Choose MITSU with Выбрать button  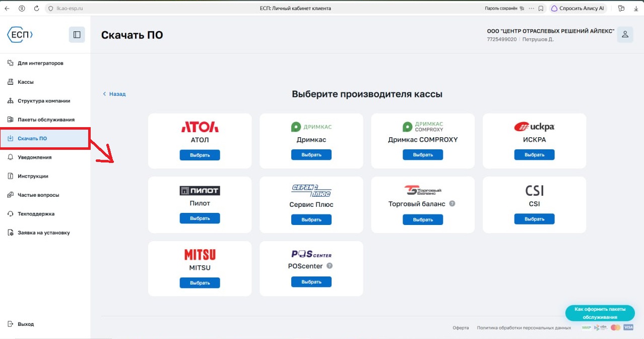pyautogui.click(x=200, y=283)
